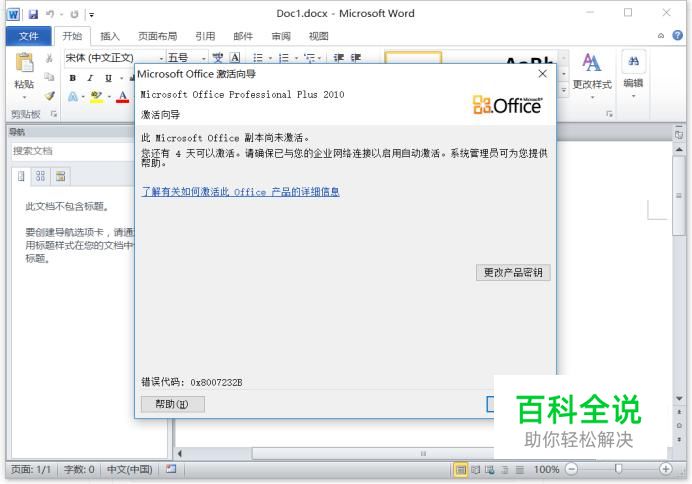Open the styles pane dialog launcher
The width and height of the screenshot is (692, 484).
609,114
